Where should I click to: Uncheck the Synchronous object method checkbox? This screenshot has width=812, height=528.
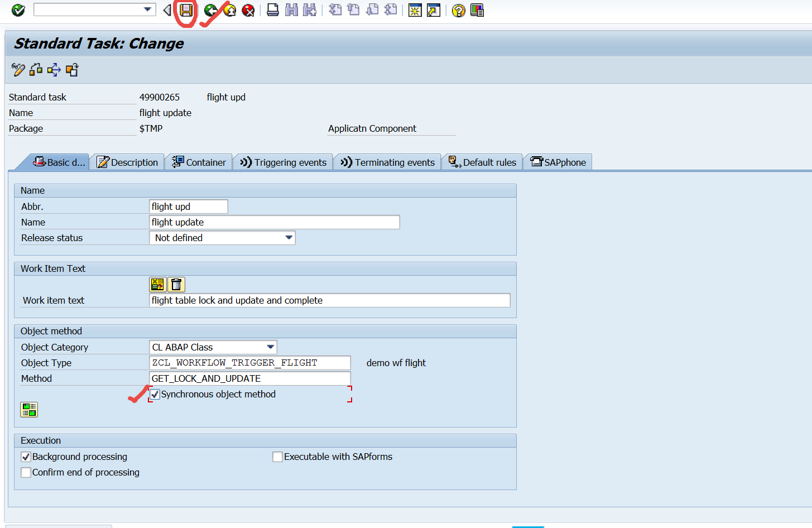point(155,394)
